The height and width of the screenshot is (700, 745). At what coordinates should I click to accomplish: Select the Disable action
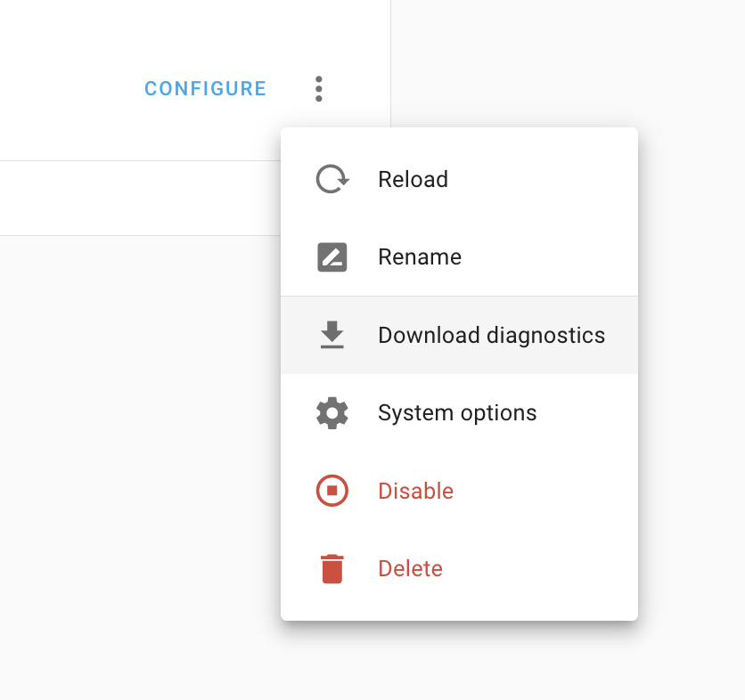[415, 491]
